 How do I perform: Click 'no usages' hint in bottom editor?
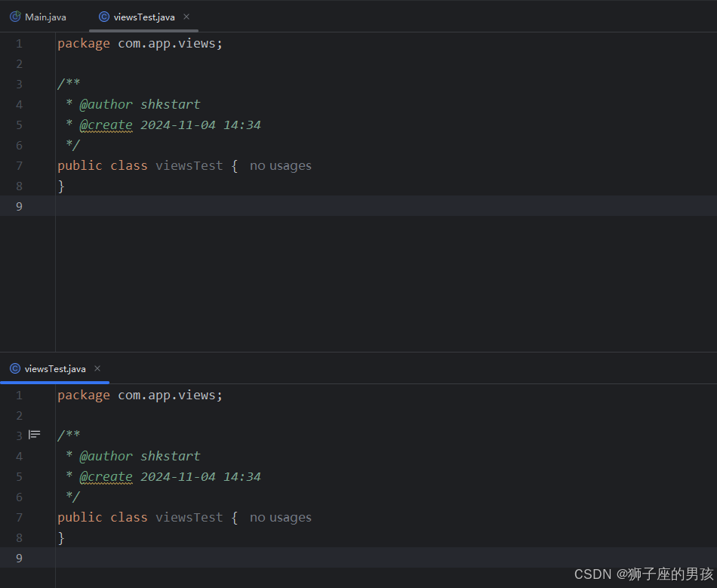point(280,517)
